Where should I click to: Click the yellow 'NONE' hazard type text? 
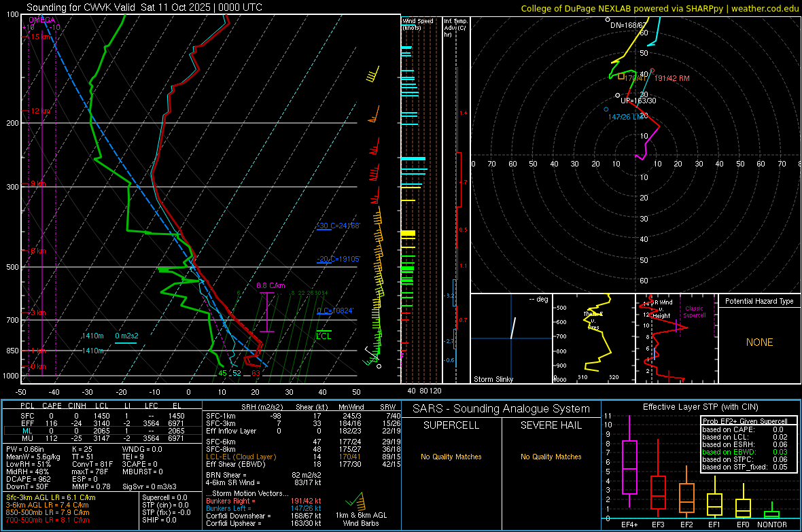point(759,342)
